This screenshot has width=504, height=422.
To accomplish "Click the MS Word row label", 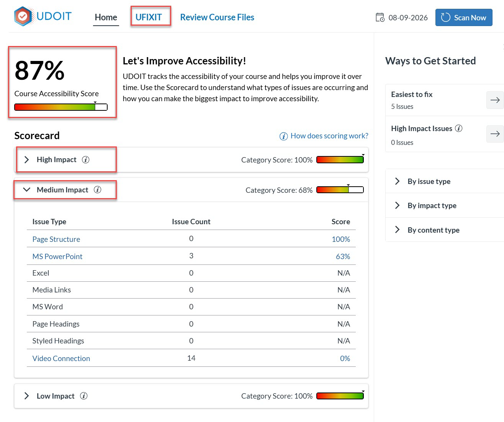I will 47,307.
